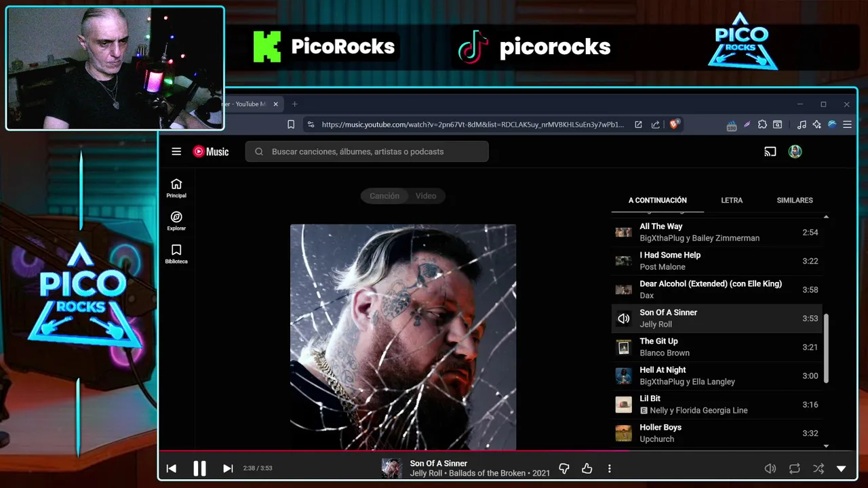Select Son Of A Sinner queue row
868x488 pixels.
717,319
